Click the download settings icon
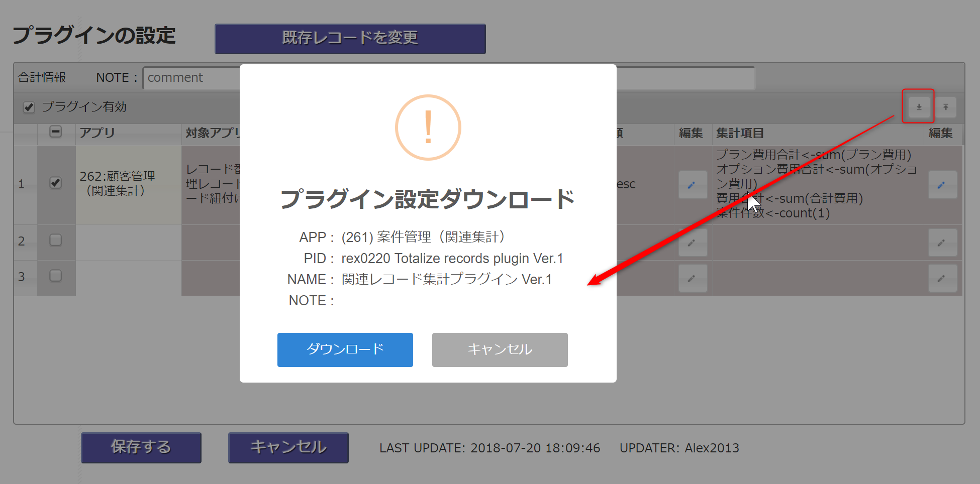Viewport: 980px width, 484px height. click(919, 107)
